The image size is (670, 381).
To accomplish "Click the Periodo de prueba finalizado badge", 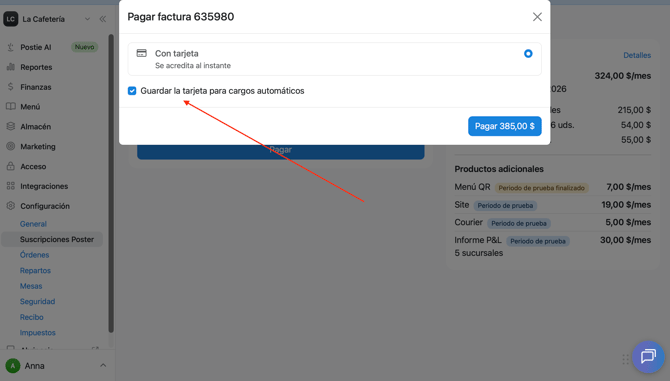I will (x=541, y=188).
